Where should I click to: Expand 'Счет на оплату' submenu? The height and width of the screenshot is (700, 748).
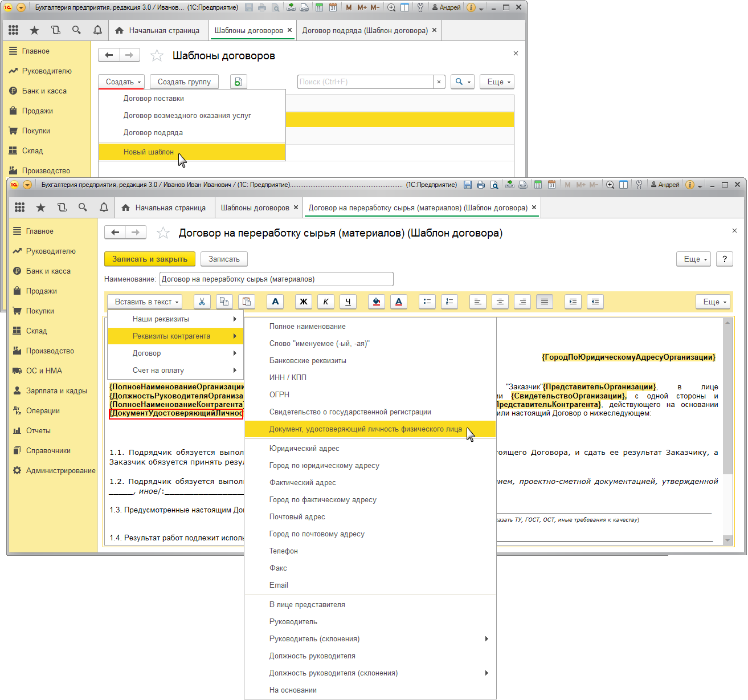[175, 371]
